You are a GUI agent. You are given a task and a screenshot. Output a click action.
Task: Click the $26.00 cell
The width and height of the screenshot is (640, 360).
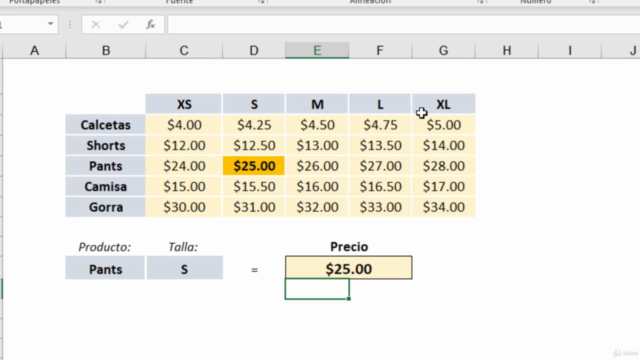(x=317, y=166)
